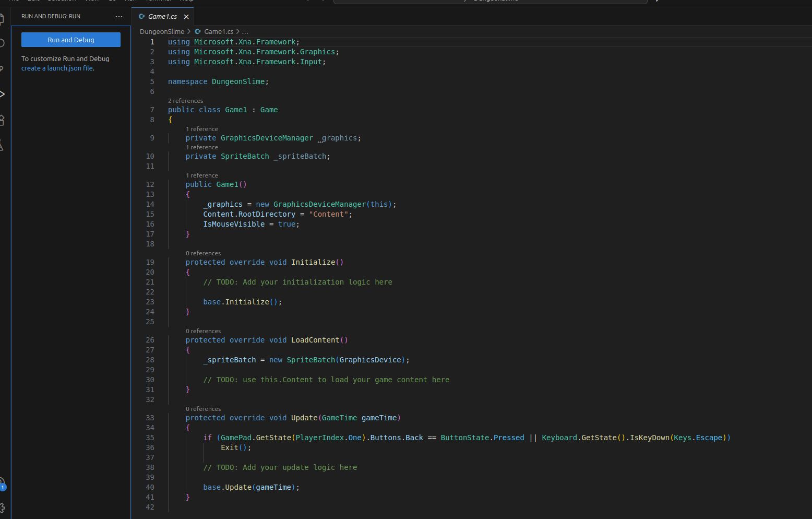812x519 pixels.
Task: Click line number 19 in the gutter
Action: coord(150,262)
